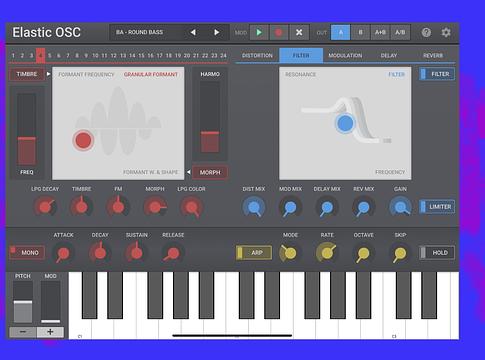Click the arrow next to TIMBRE button

pyautogui.click(x=49, y=74)
